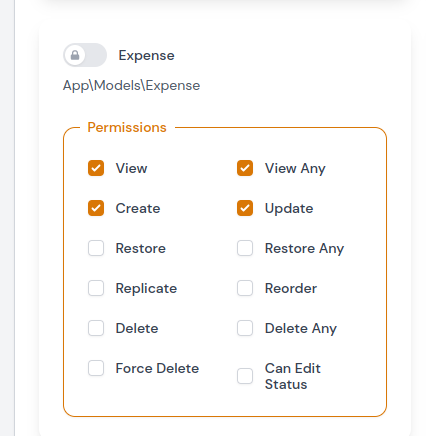Uncheck the View permission checkbox
The height and width of the screenshot is (436, 426).
96,168
